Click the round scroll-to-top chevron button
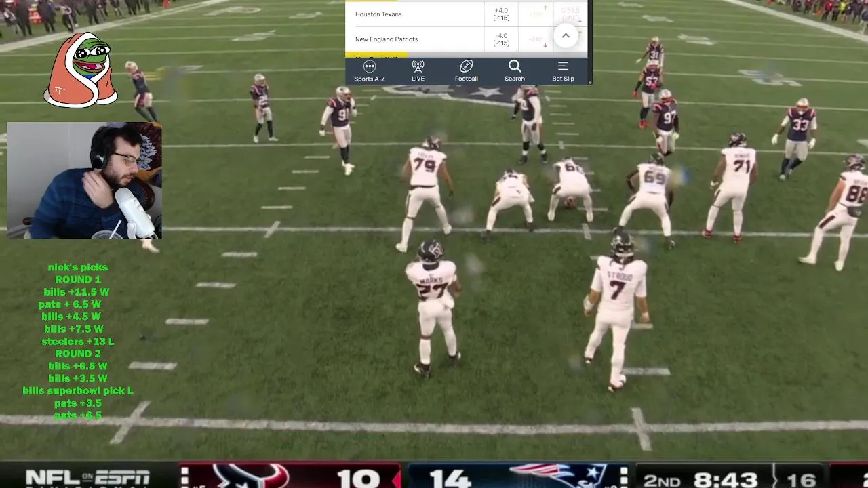868x488 pixels. [x=566, y=36]
